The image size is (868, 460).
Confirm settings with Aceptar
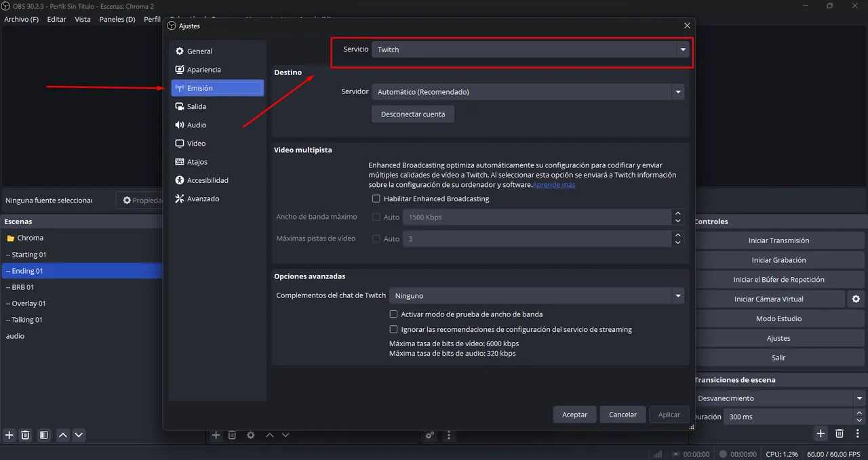click(x=575, y=415)
